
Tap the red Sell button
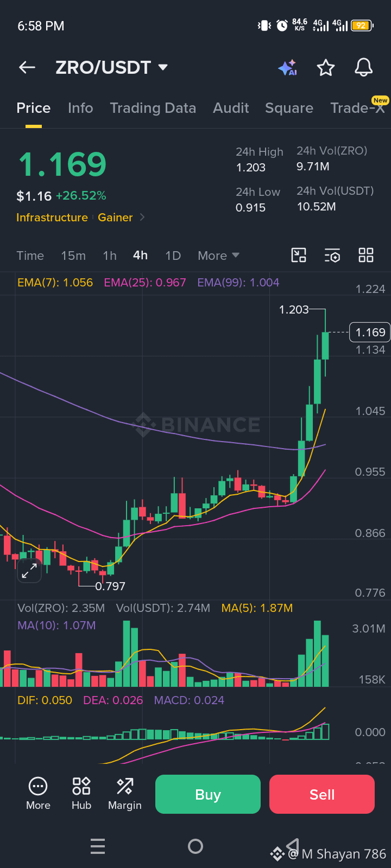point(322,794)
